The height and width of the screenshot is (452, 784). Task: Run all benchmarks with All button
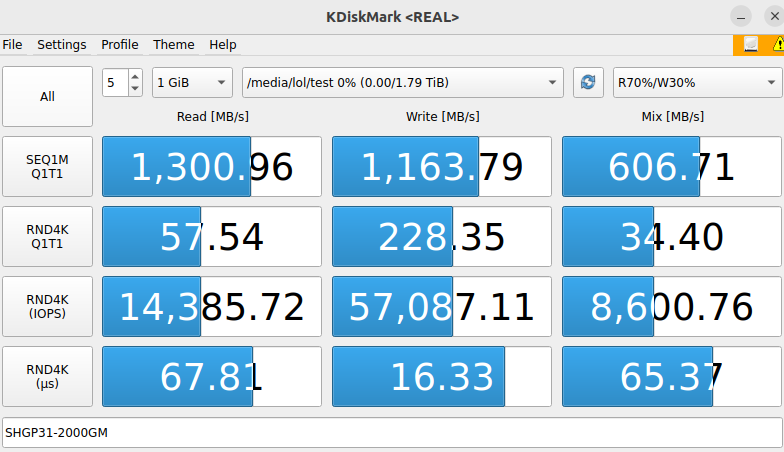(x=47, y=97)
